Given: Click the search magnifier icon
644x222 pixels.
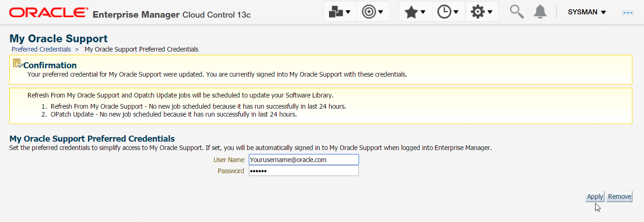Looking at the screenshot, I should (517, 12).
